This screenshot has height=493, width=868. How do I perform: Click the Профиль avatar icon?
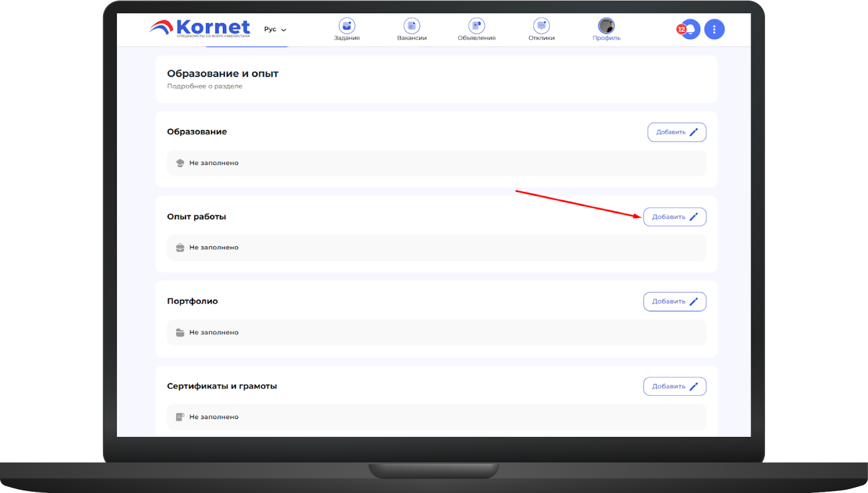click(606, 26)
